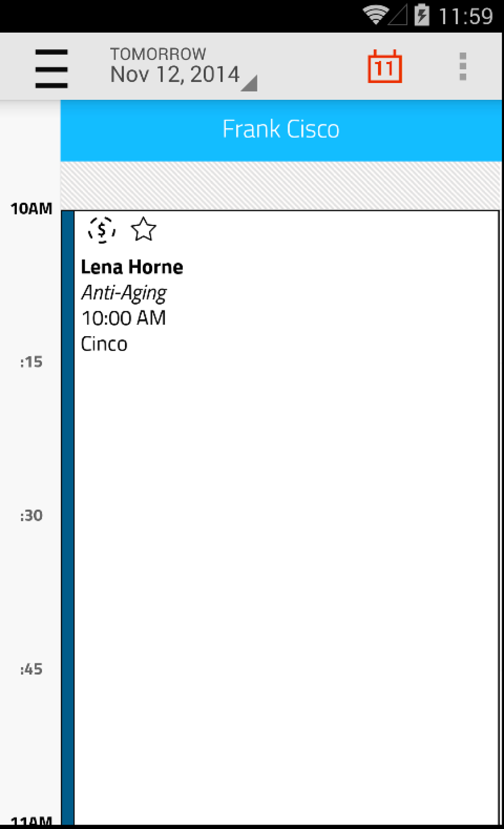This screenshot has height=829, width=504.
Task: Open the three-dot overflow menu
Action: click(x=462, y=67)
